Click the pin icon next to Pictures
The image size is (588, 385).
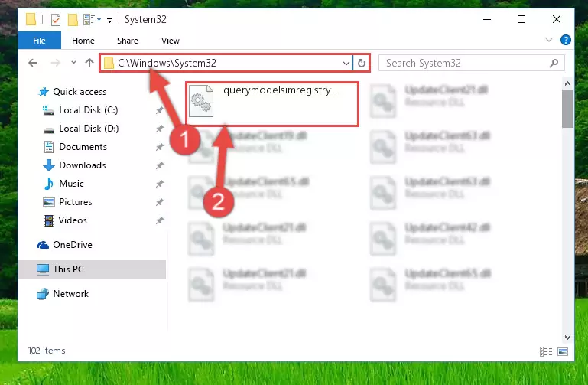coord(159,202)
